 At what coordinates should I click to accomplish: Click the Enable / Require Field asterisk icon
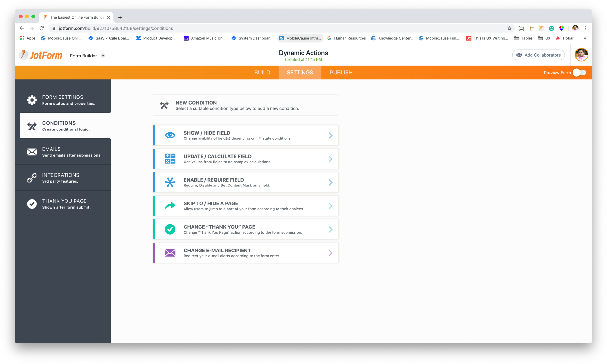170,182
